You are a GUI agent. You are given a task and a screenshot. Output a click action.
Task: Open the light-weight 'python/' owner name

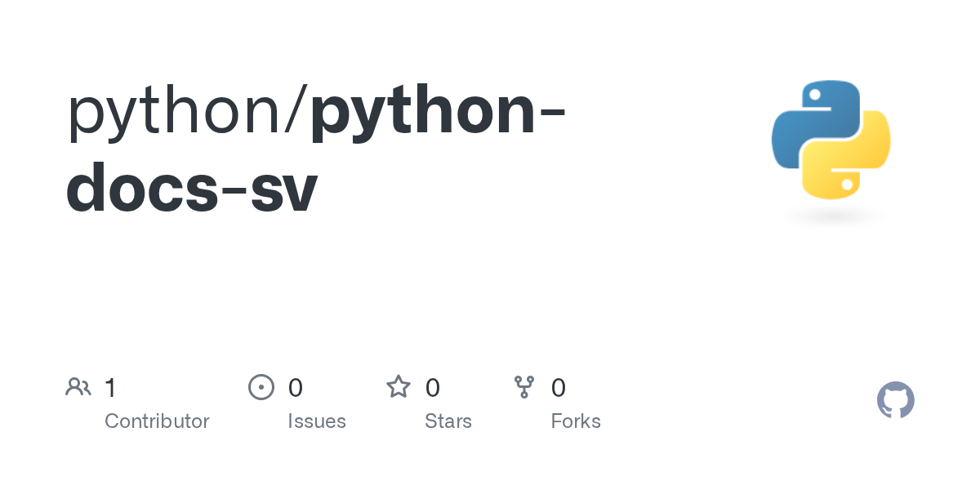click(187, 114)
